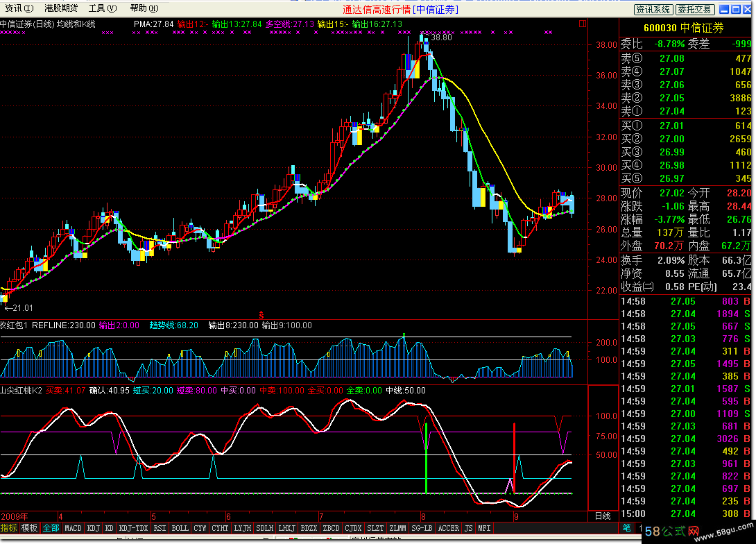Click the month 6 marker on time axis

click(x=229, y=516)
